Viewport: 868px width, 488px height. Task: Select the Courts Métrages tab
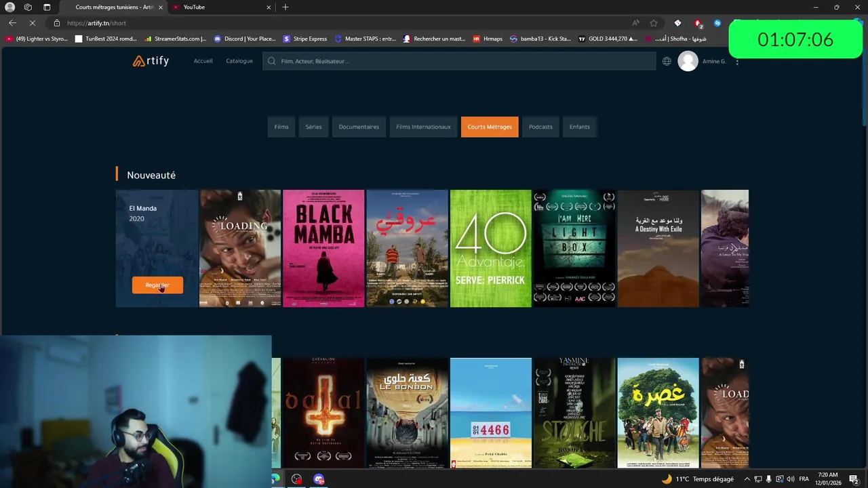coord(490,127)
